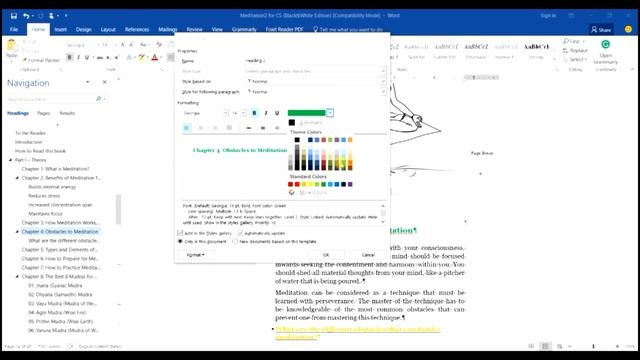Click the ribbon red Font Color icon
The width and height of the screenshot is (640, 360).
[x=155, y=58]
